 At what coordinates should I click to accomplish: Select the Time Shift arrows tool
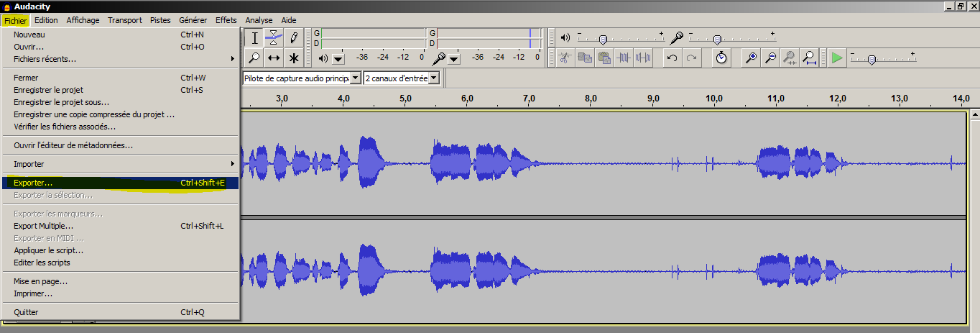274,58
